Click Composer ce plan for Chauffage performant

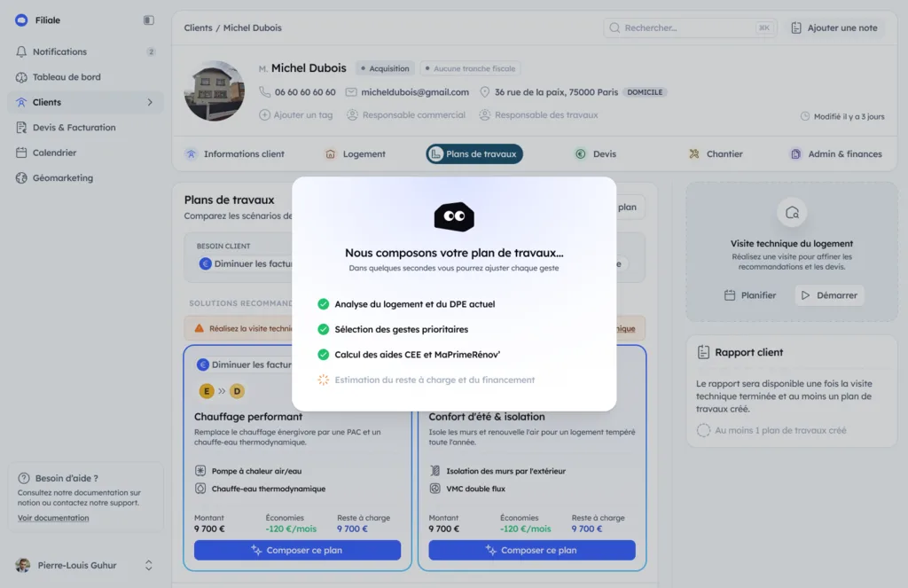coord(297,551)
